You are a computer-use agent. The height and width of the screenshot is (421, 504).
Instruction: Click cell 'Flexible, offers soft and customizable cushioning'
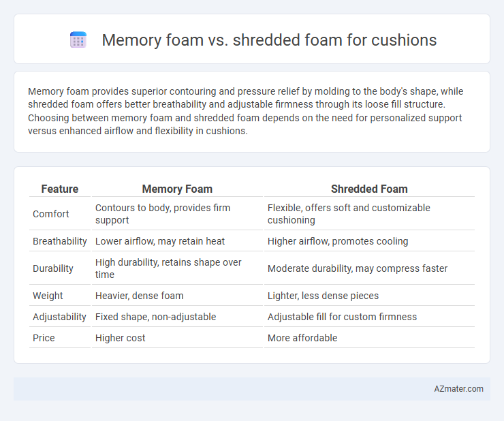(369, 214)
